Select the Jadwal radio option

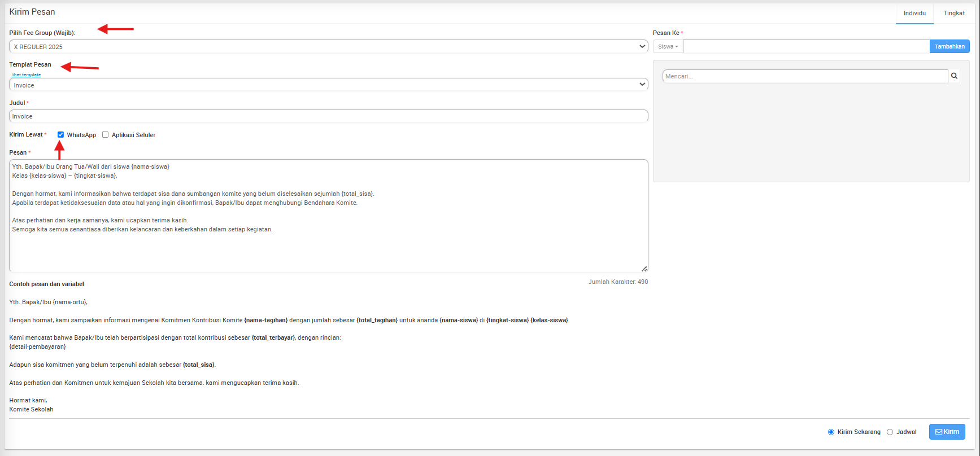click(890, 432)
